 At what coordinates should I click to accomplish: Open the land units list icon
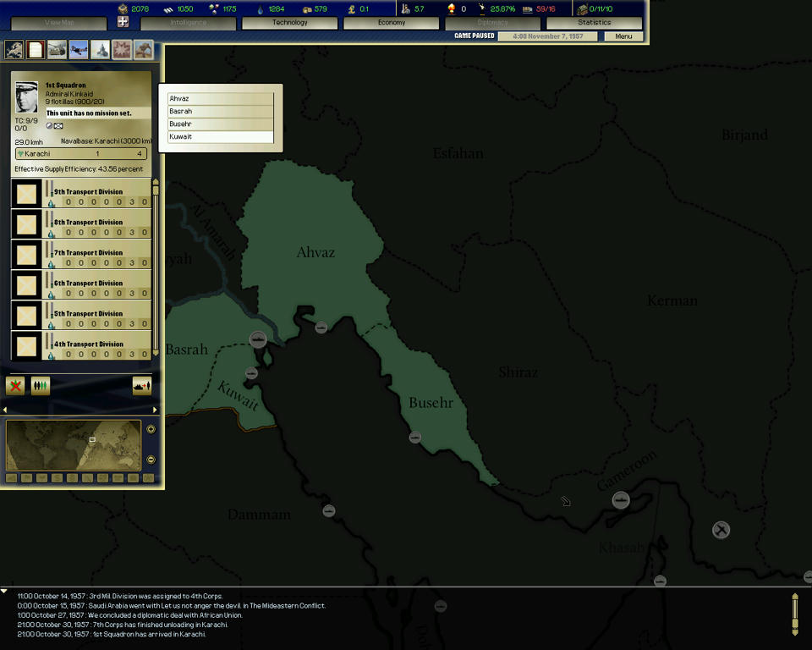point(57,50)
